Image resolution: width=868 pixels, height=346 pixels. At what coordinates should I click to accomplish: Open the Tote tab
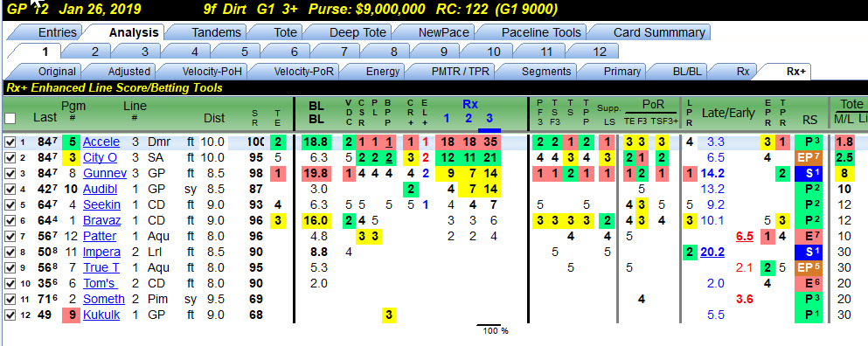[285, 32]
